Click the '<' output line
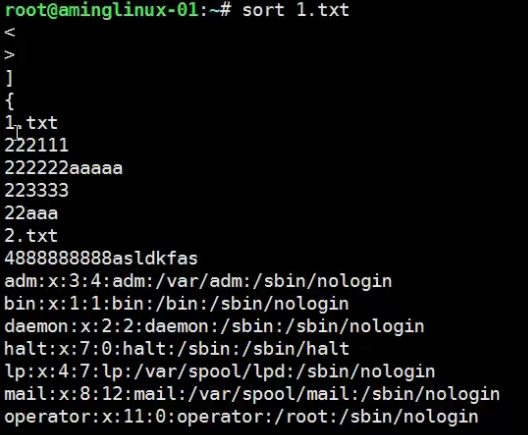 [x=10, y=33]
